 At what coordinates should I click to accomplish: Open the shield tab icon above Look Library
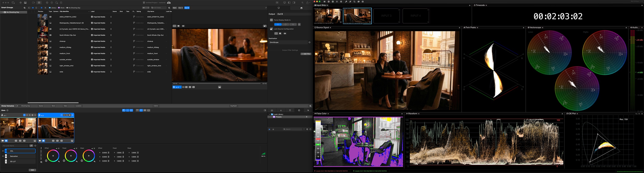tap(290, 110)
